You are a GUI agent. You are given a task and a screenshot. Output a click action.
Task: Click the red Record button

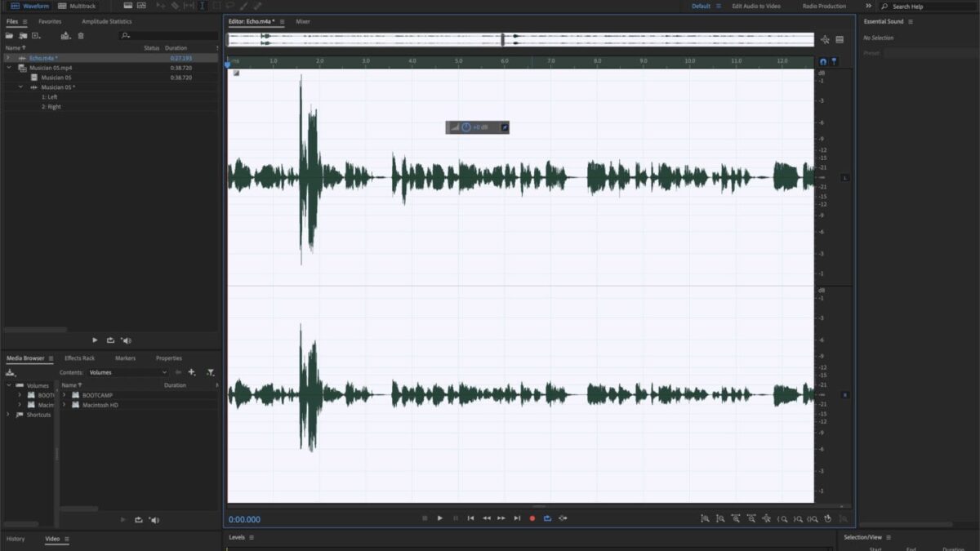(x=532, y=518)
